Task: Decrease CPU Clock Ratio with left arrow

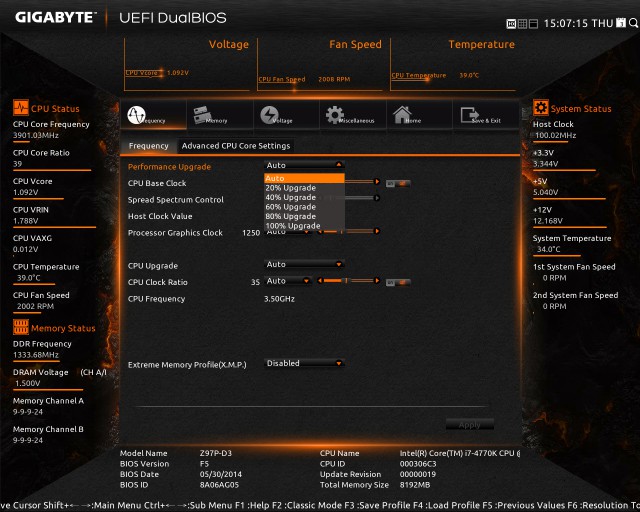Action: [x=320, y=280]
